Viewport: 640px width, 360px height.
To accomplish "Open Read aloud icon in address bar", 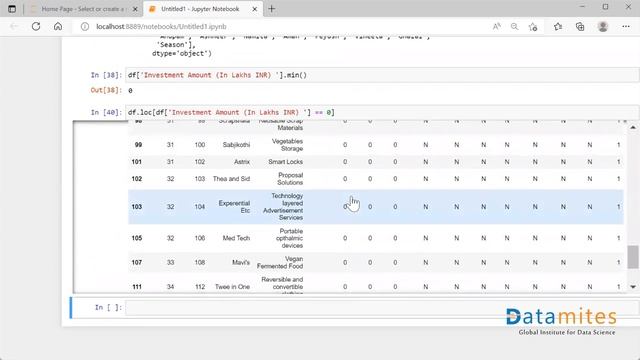I will [496, 27].
